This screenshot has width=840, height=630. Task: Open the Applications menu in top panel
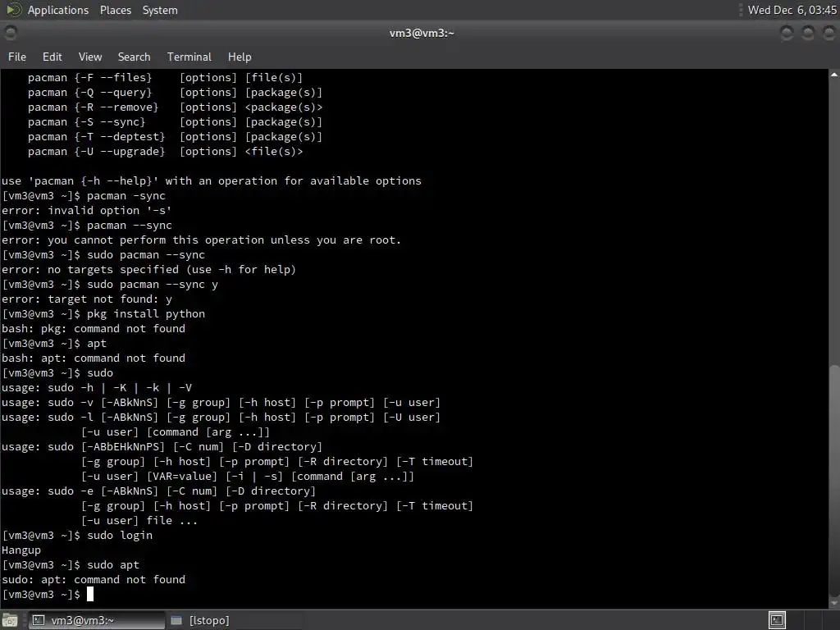(58, 10)
